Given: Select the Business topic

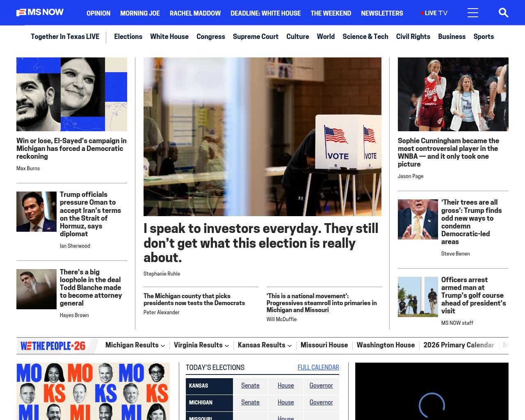Looking at the screenshot, I should pyautogui.click(x=452, y=37).
